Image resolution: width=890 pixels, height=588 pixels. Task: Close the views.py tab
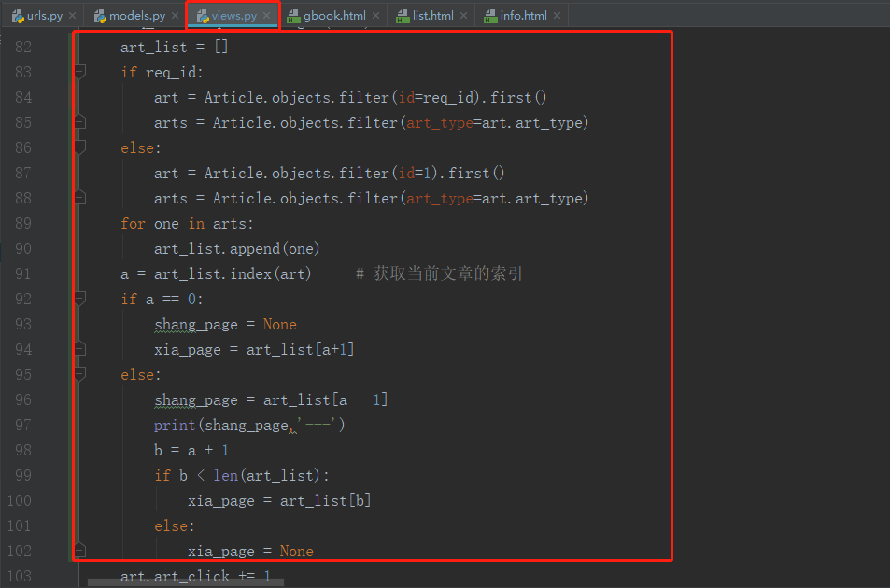[x=267, y=16]
